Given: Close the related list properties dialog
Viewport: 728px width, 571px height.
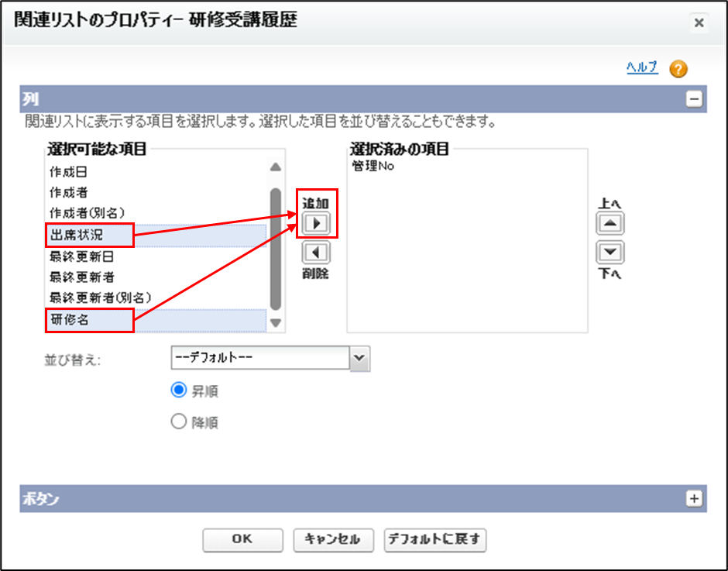Looking at the screenshot, I should [x=699, y=22].
